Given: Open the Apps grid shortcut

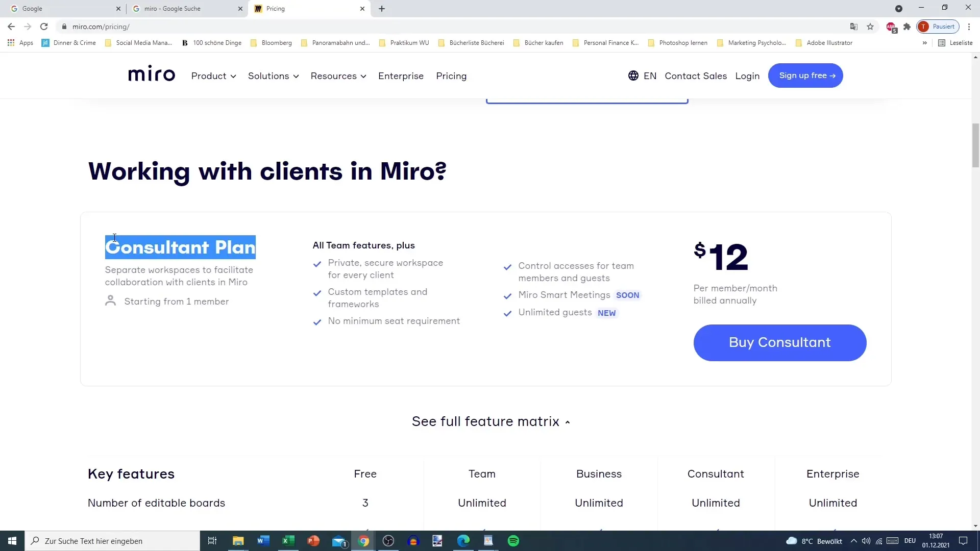Looking at the screenshot, I should 20,43.
